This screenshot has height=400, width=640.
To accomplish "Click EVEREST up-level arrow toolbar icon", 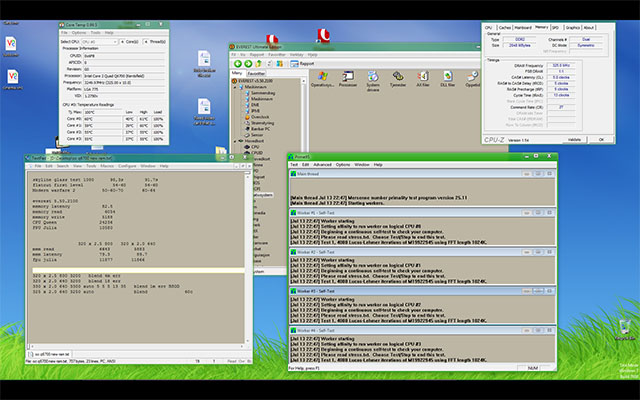I will (x=258, y=64).
